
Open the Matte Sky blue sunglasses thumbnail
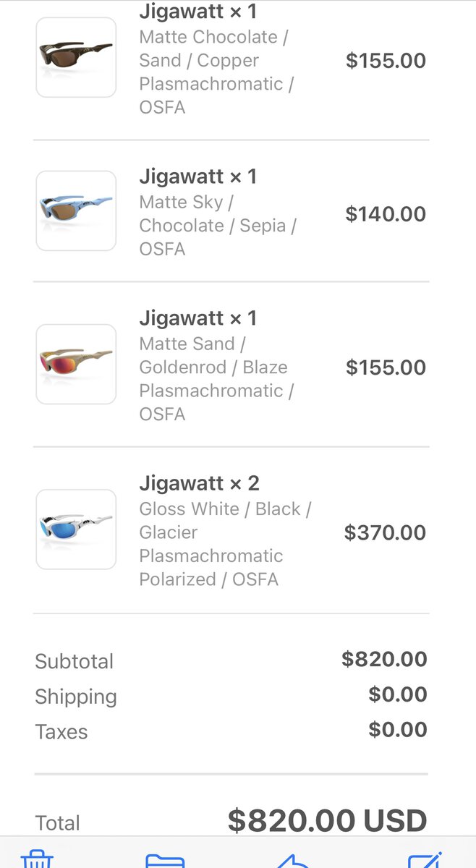tap(76, 210)
